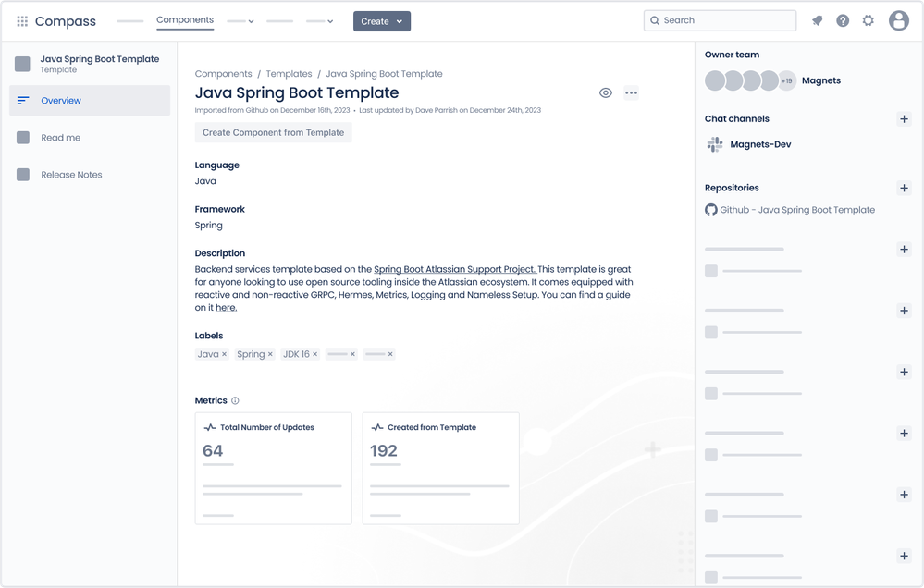
Task: Open the help question mark icon
Action: click(843, 20)
